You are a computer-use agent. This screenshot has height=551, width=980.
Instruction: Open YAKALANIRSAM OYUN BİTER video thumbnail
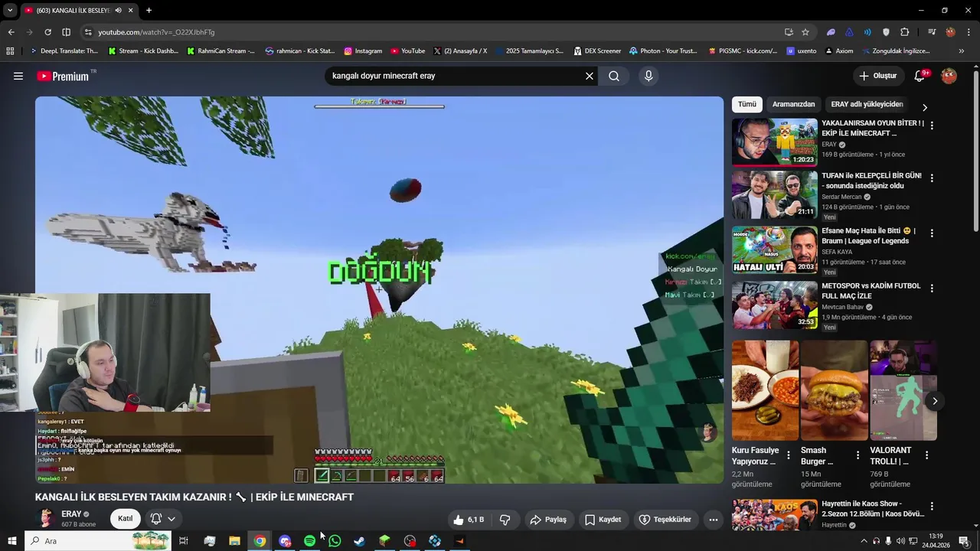[775, 142]
